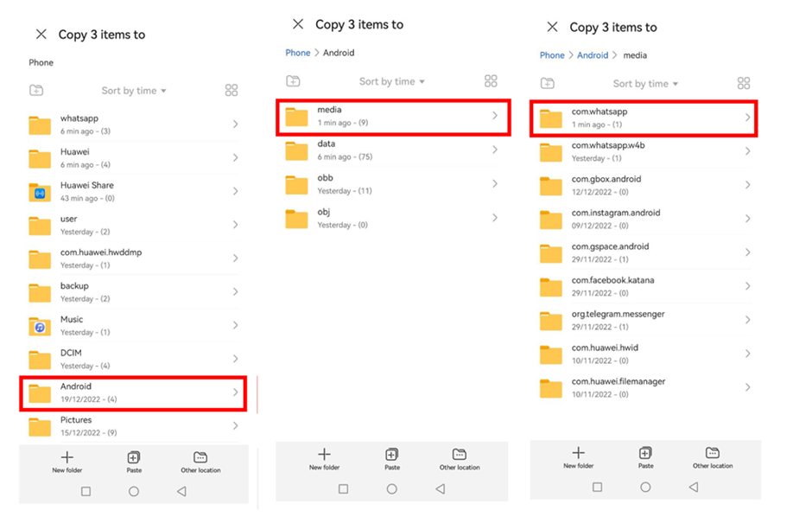Open the media folder in middle panel
This screenshot has height=523, width=812.
click(x=394, y=117)
